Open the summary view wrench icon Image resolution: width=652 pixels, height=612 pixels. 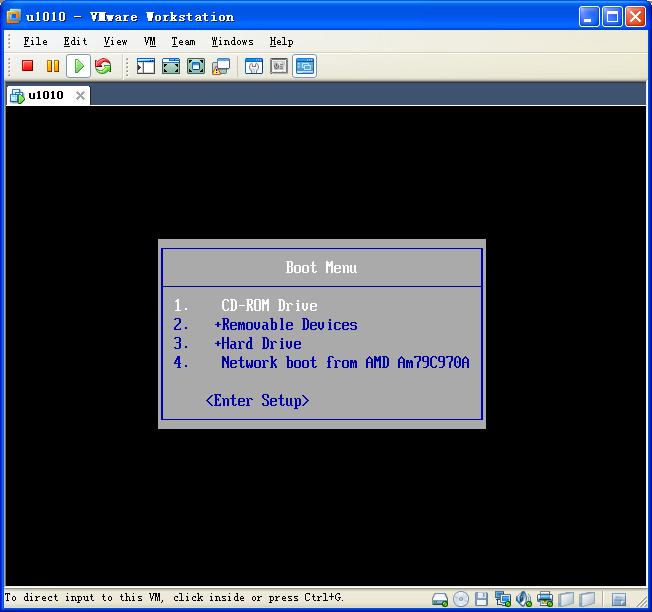point(254,66)
